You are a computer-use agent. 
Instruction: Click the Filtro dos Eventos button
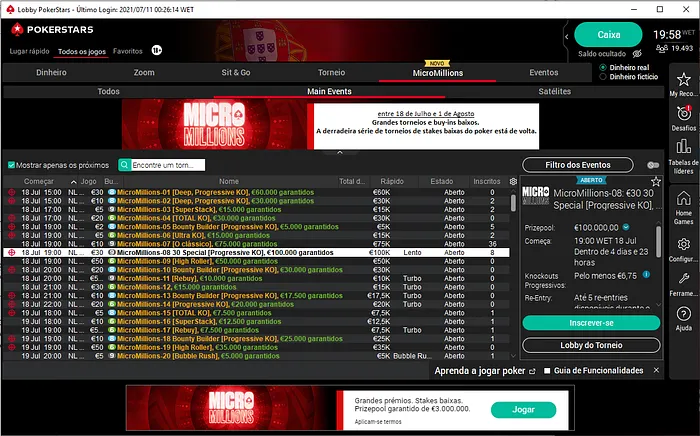point(578,165)
